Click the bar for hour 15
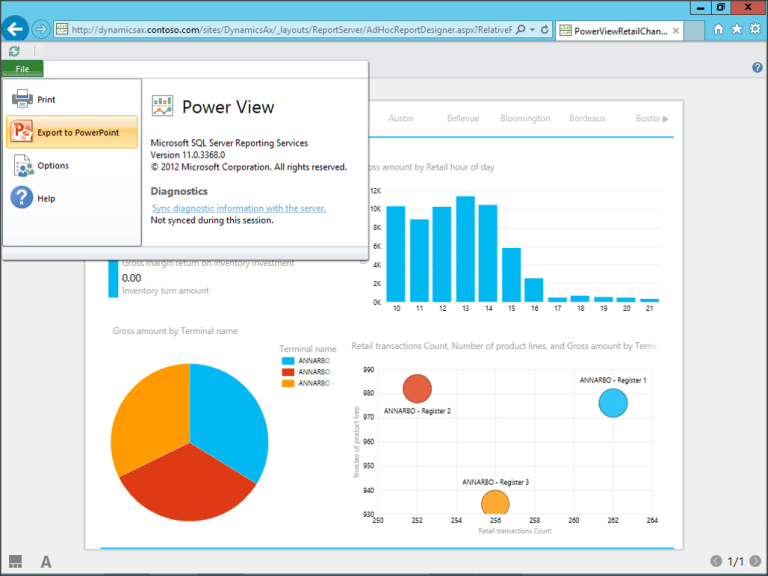 (511, 275)
